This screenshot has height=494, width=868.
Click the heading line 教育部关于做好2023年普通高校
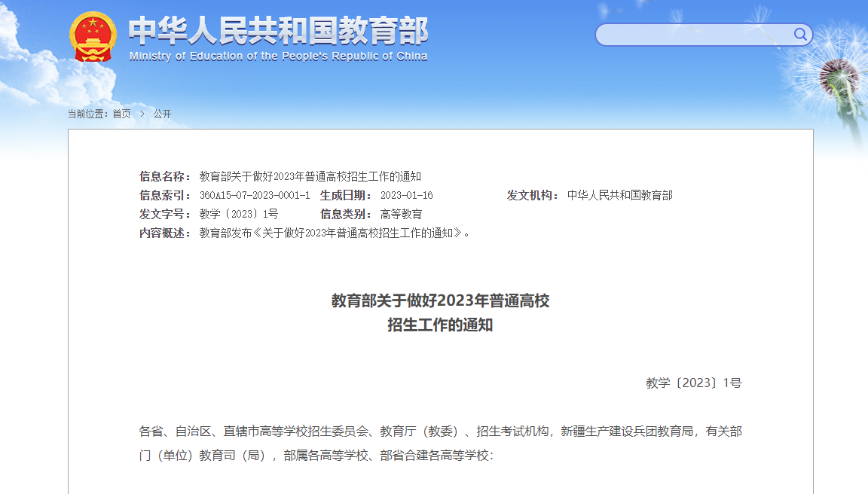click(x=440, y=300)
